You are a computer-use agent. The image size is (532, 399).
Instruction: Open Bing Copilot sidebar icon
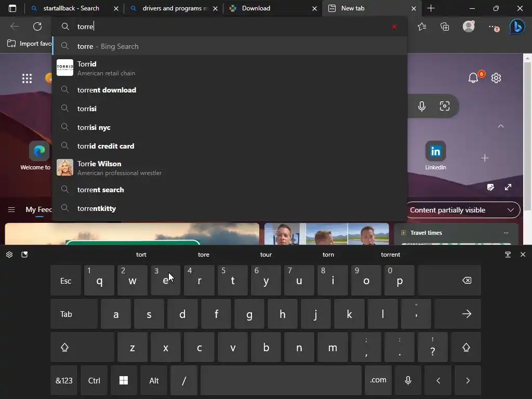[x=517, y=26]
